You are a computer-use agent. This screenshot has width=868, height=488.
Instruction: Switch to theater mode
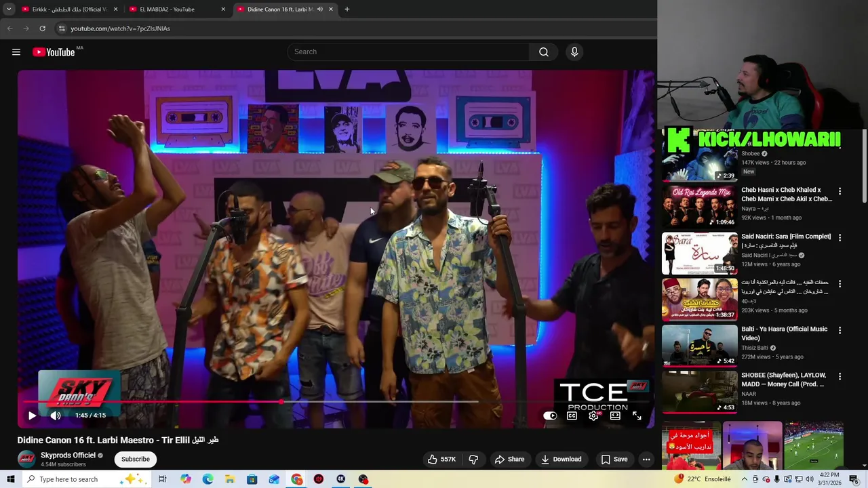pos(615,416)
